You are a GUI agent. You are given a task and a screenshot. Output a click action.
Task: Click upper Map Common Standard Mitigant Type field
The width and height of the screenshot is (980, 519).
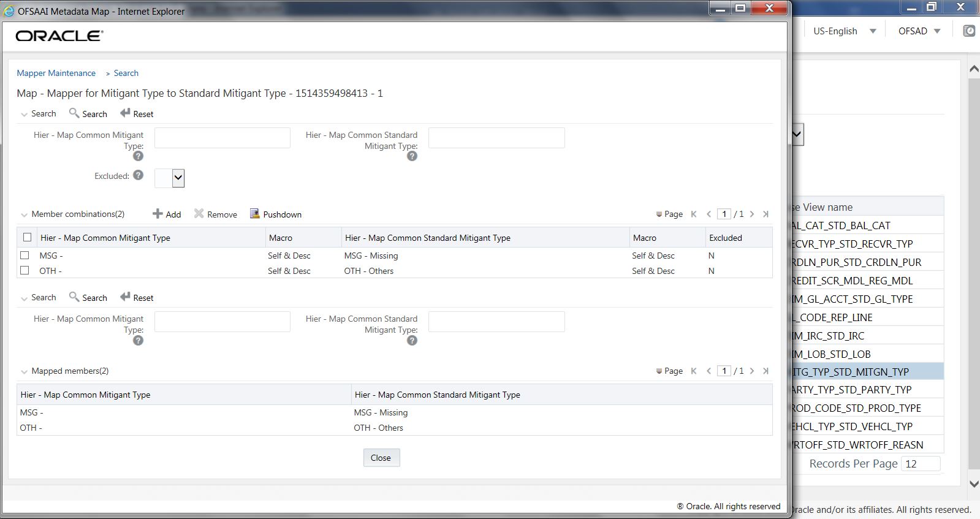(x=496, y=138)
